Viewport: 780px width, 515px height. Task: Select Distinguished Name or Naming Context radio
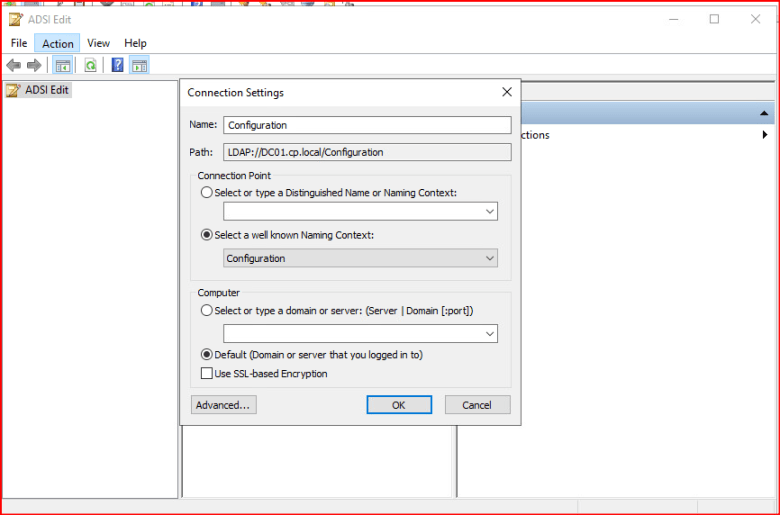click(x=206, y=193)
